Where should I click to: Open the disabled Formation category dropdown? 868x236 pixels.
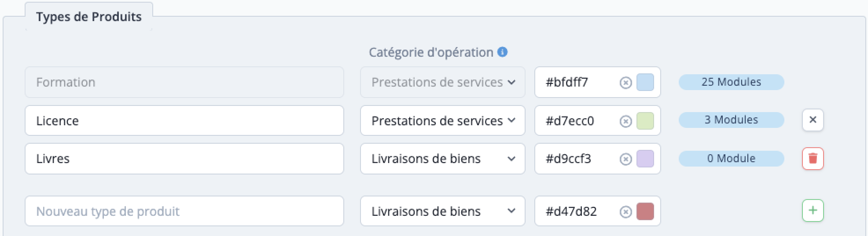point(442,82)
